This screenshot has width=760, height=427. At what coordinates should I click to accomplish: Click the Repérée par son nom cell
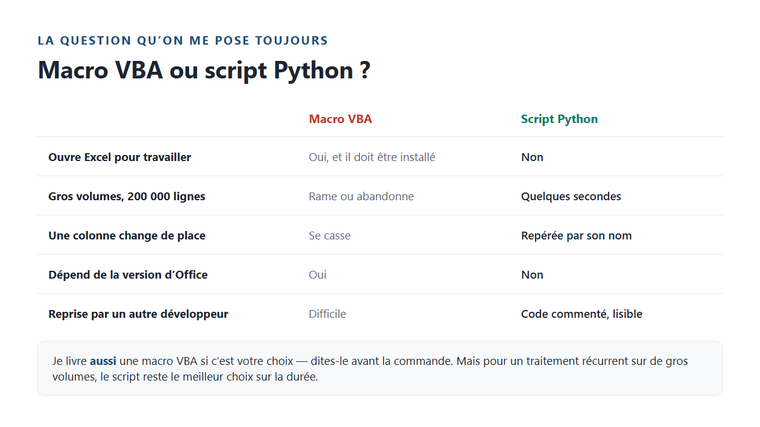[576, 236]
